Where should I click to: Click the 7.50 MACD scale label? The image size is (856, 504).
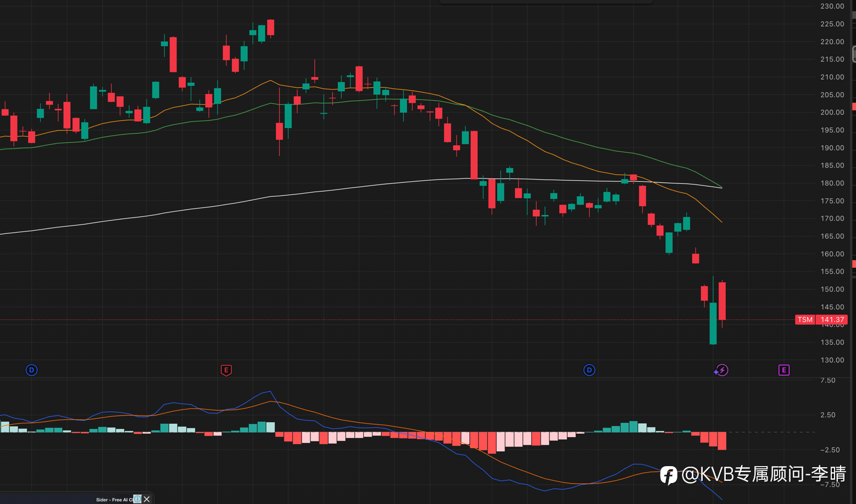click(827, 380)
